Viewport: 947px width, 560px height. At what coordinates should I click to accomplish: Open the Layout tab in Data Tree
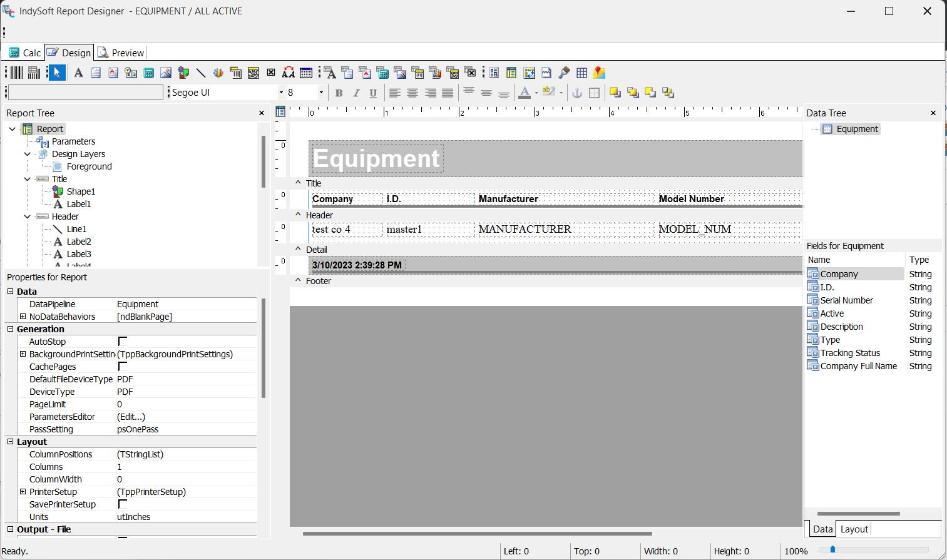click(854, 529)
